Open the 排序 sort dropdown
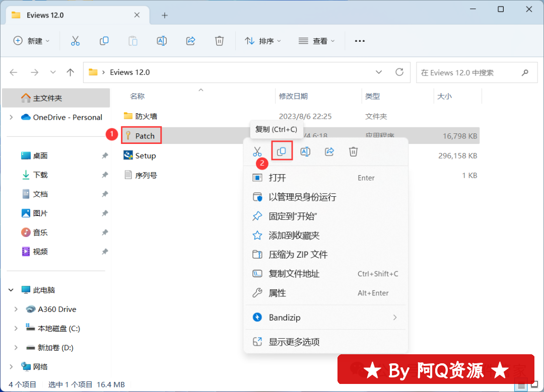Image resolution: width=544 pixels, height=392 pixels. pos(263,41)
